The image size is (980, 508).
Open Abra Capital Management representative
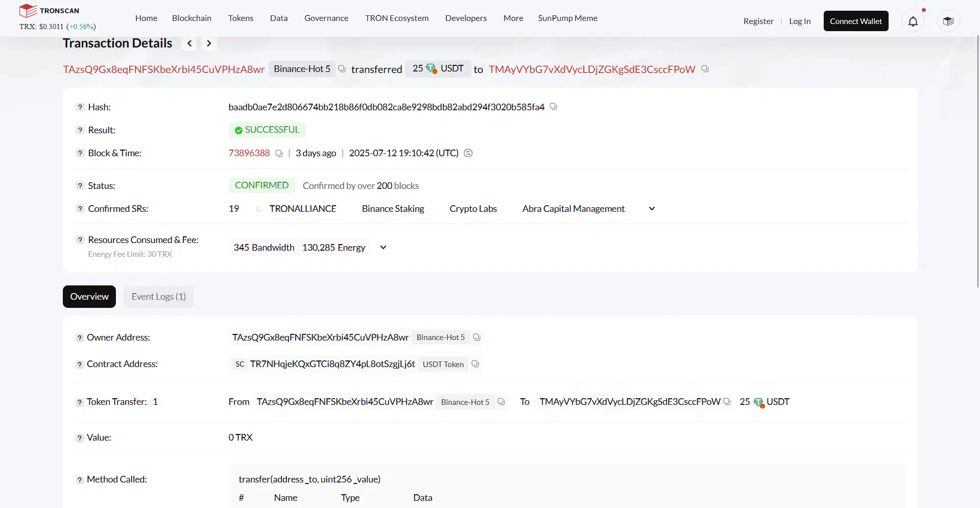coord(573,209)
